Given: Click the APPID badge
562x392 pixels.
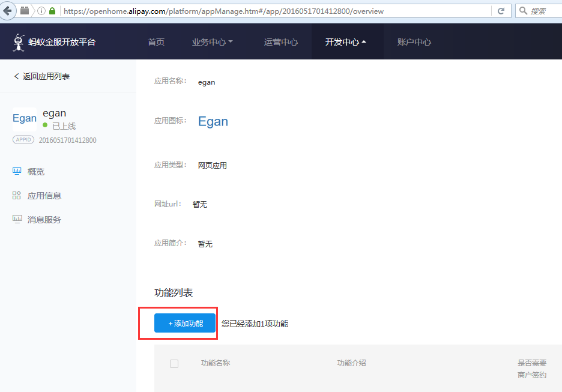Looking at the screenshot, I should click(x=23, y=140).
